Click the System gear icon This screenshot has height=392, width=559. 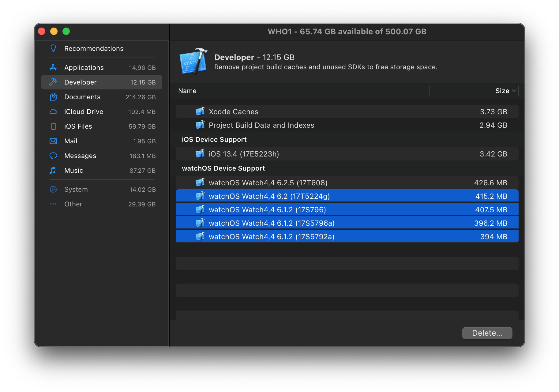coord(53,189)
